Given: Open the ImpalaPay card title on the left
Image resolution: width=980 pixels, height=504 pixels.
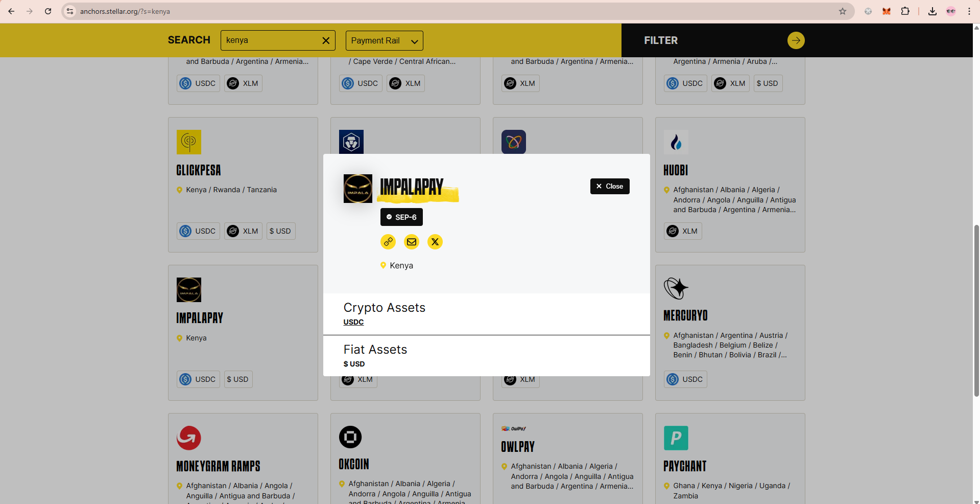Looking at the screenshot, I should [x=200, y=318].
